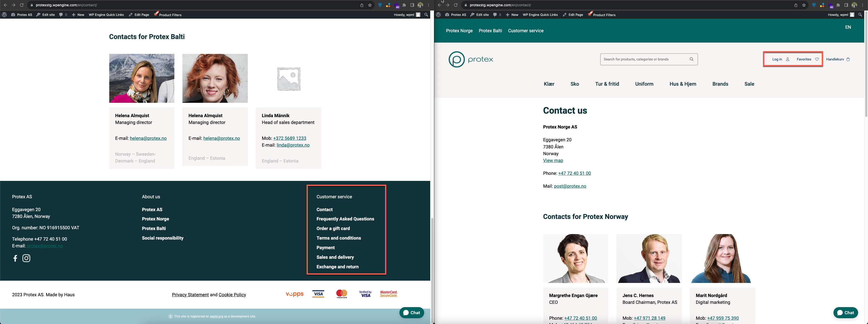
Task: Reload the page in the right browser window
Action: pos(455,5)
